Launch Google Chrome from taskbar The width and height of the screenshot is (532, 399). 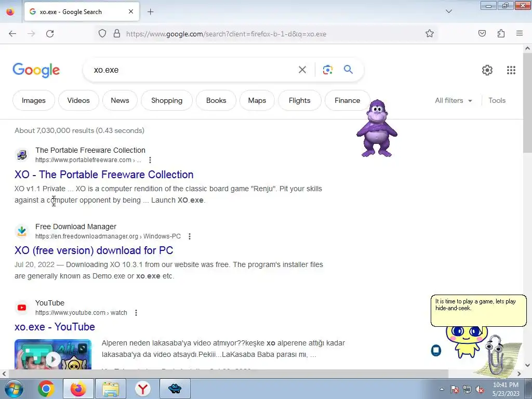tap(46, 389)
